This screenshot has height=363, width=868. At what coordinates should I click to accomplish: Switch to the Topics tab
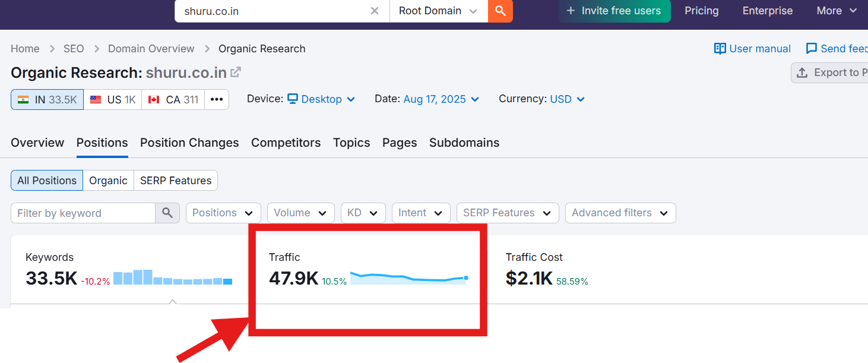(351, 143)
